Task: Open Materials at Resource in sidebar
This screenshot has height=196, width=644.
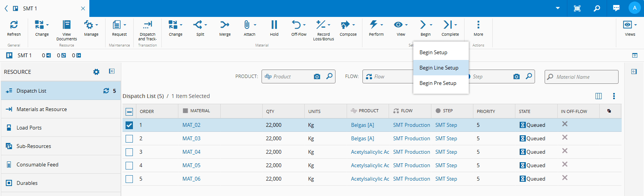Action: (x=42, y=109)
